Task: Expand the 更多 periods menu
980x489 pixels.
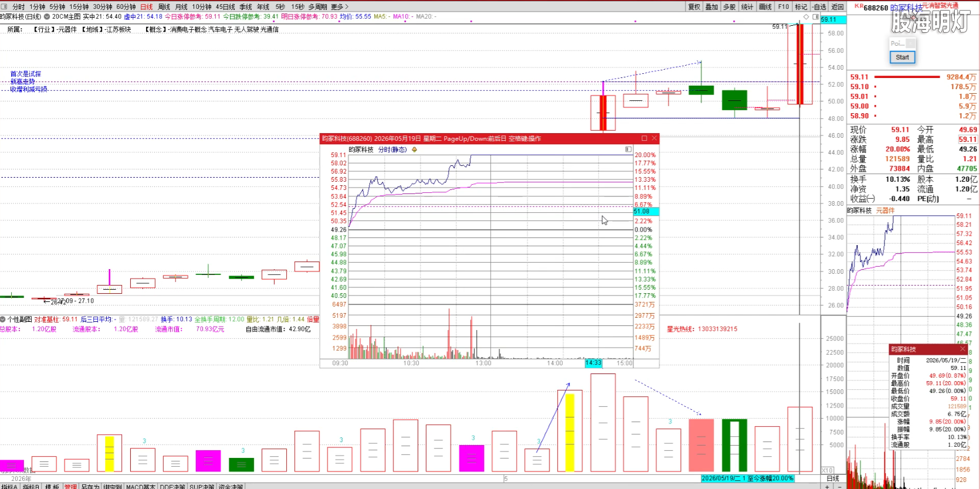Action: pos(340,7)
